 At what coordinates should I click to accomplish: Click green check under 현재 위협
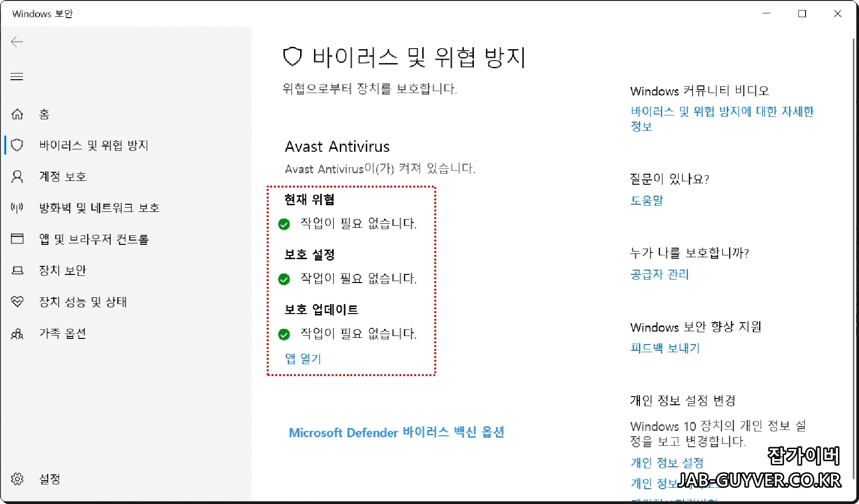[284, 224]
